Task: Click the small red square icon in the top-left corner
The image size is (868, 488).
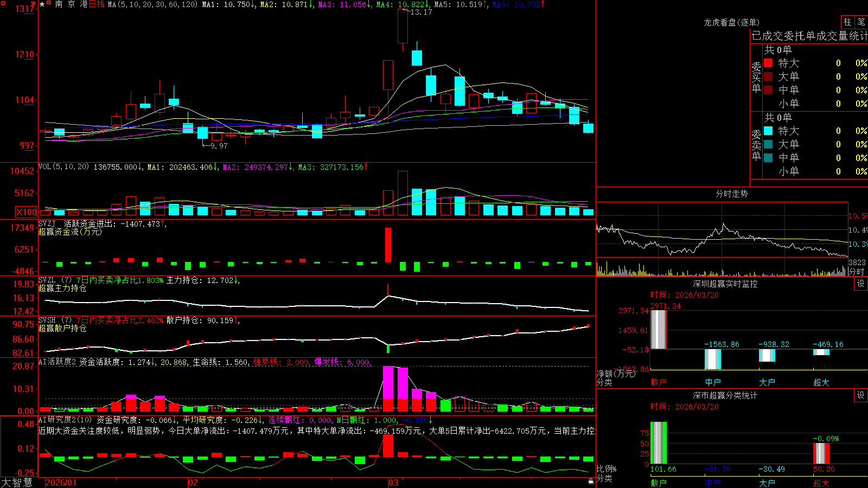Action: coord(3,3)
